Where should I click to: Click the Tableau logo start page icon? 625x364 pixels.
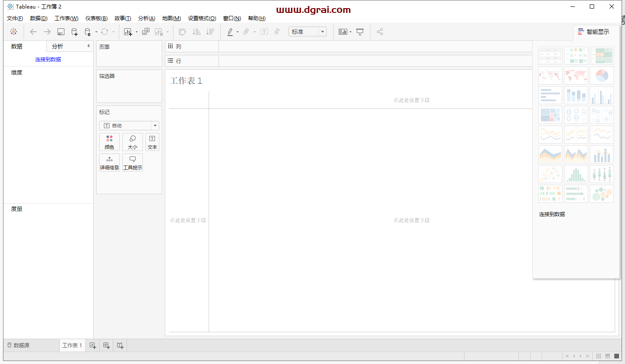[x=14, y=32]
